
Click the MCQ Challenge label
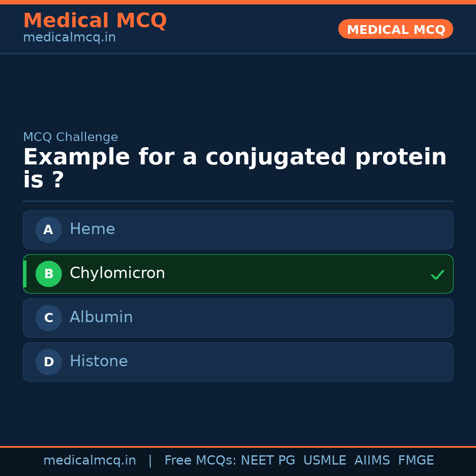[71, 137]
